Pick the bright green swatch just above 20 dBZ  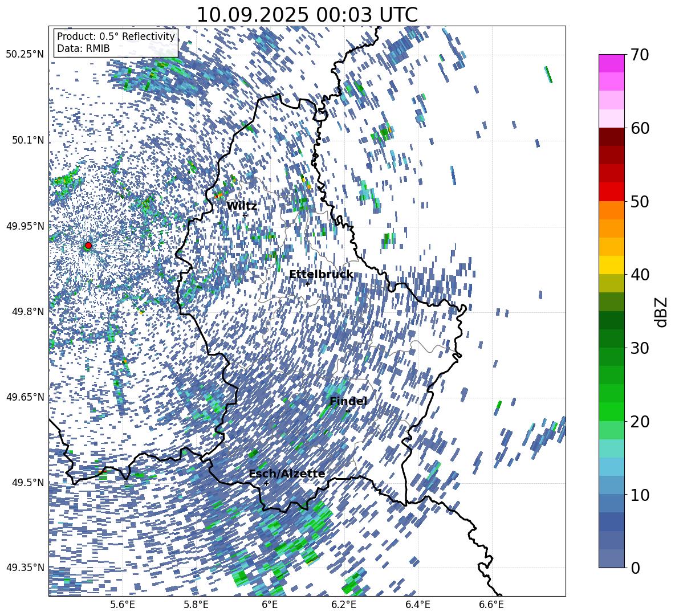pyautogui.click(x=611, y=411)
